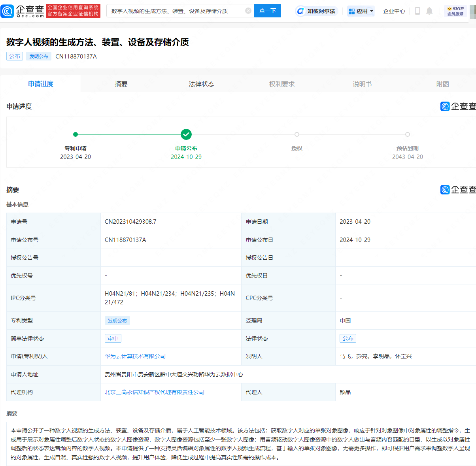Click the applicant address in 贵州省贵阳市
This screenshot has height=466, width=476.
point(174,374)
